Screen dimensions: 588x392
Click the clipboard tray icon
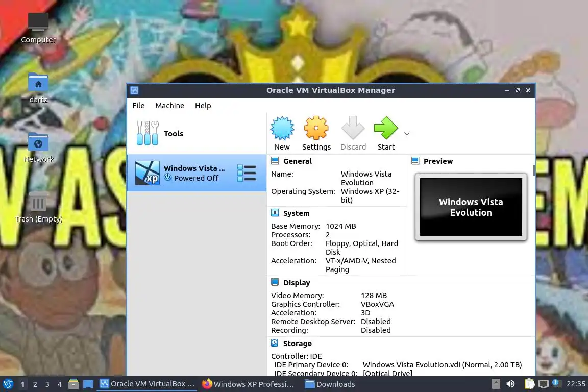529,384
